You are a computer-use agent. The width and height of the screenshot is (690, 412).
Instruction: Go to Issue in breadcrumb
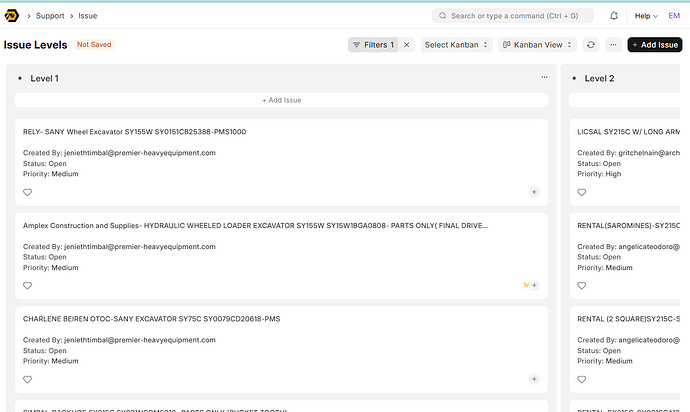[x=88, y=16]
